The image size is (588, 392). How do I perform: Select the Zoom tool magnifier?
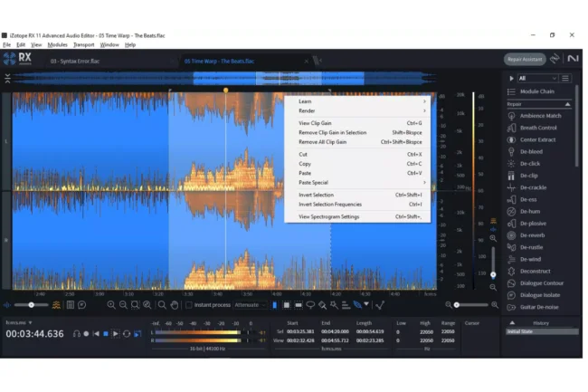pos(162,305)
